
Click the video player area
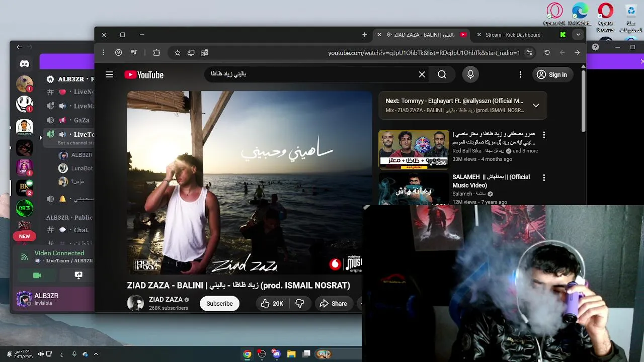click(x=250, y=183)
